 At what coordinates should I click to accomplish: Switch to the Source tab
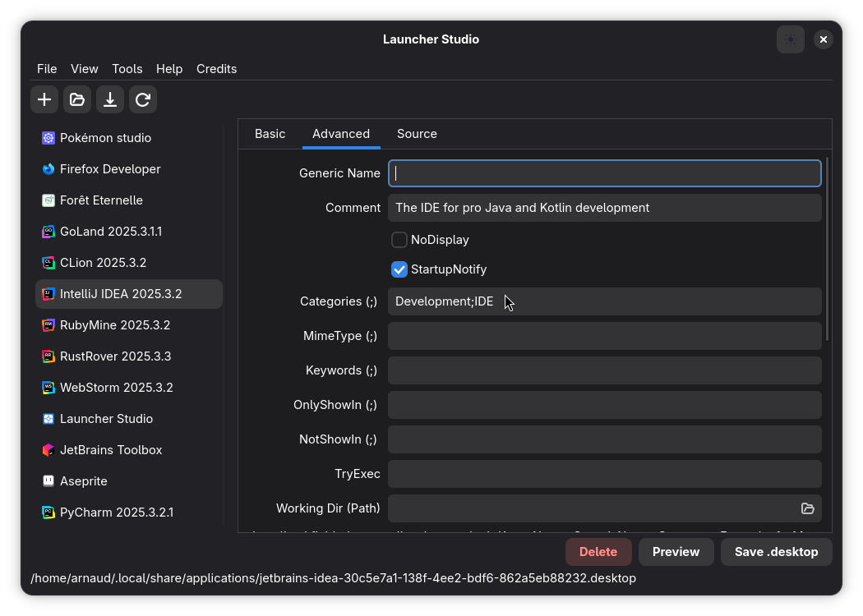pos(417,134)
